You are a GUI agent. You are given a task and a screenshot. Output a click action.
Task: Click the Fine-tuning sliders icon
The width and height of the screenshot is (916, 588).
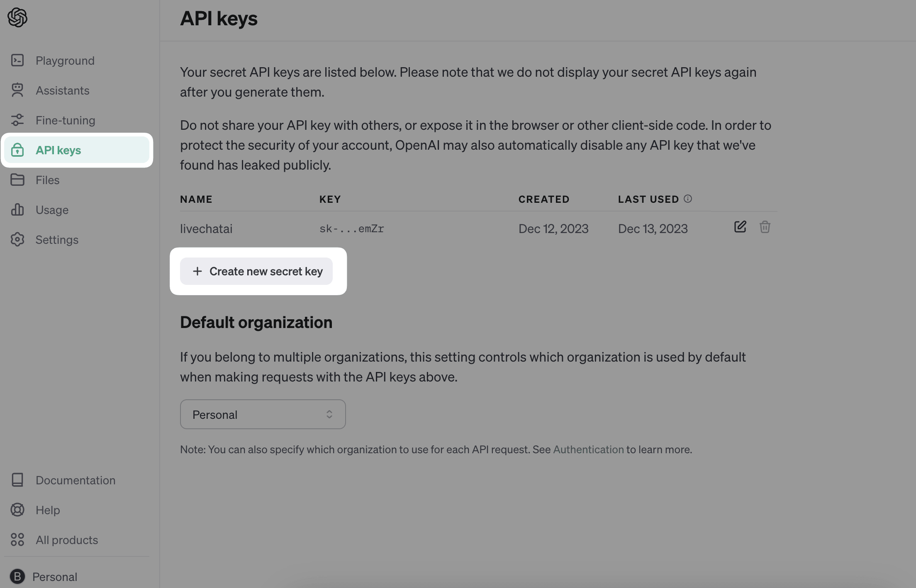(17, 120)
